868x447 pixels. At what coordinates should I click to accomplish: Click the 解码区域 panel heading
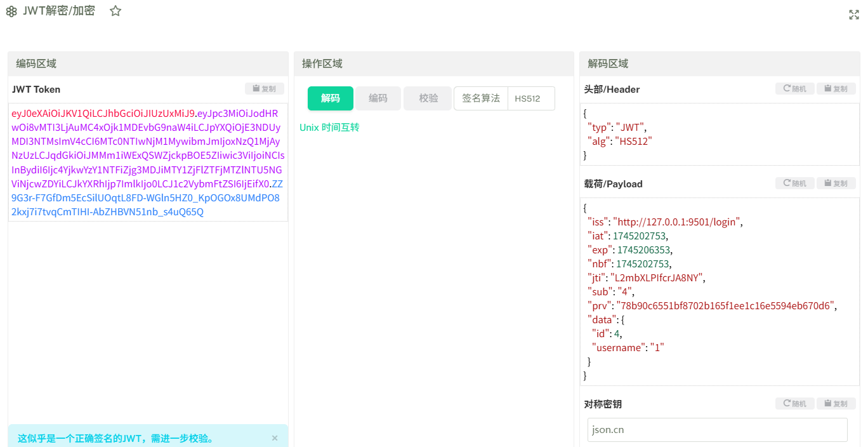point(608,63)
